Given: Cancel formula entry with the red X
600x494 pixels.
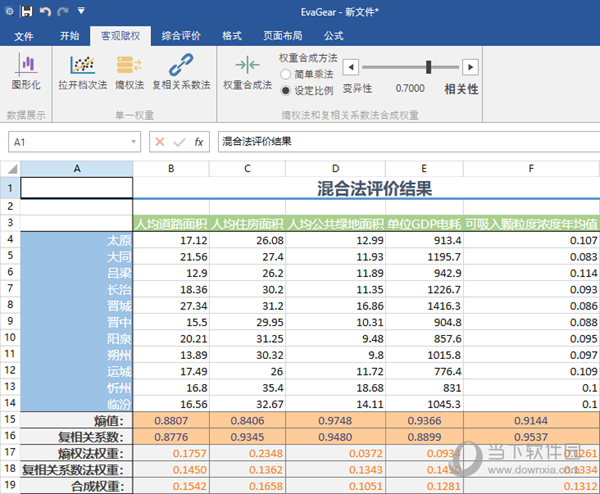Looking at the screenshot, I should pos(160,142).
